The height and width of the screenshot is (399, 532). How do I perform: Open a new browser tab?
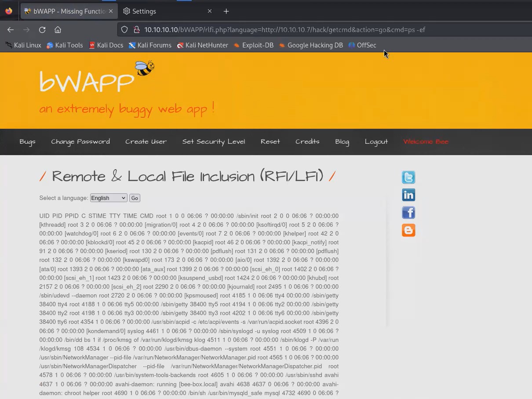click(226, 11)
